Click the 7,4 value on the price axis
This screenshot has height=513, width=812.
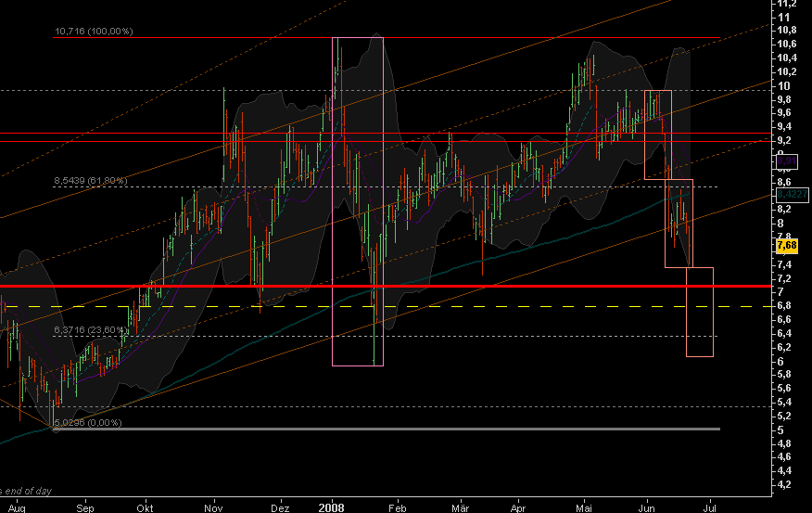pyautogui.click(x=784, y=264)
